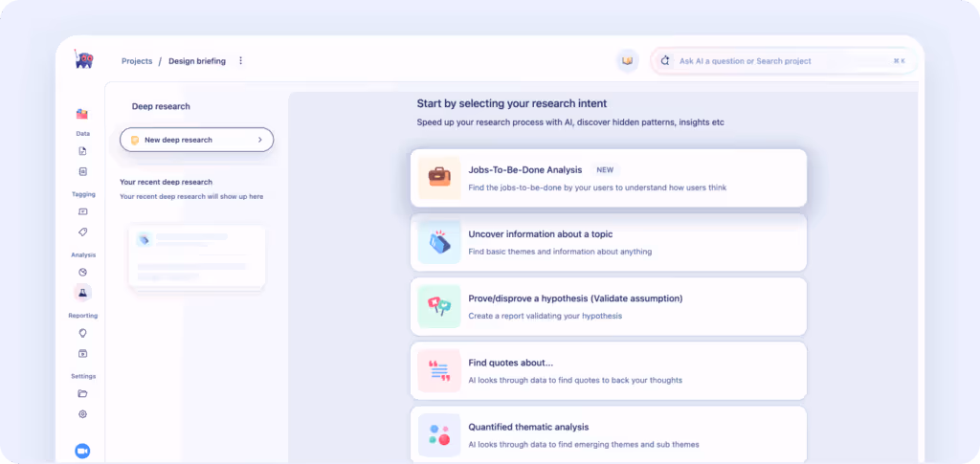Open the folder icon under Settings
This screenshot has height=464, width=980.
(82, 393)
